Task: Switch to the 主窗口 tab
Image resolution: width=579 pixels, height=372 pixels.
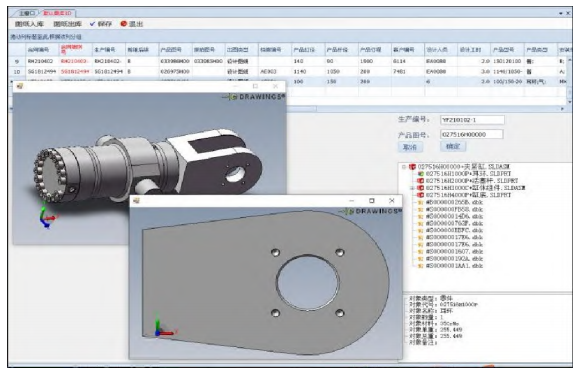Action: [27, 13]
